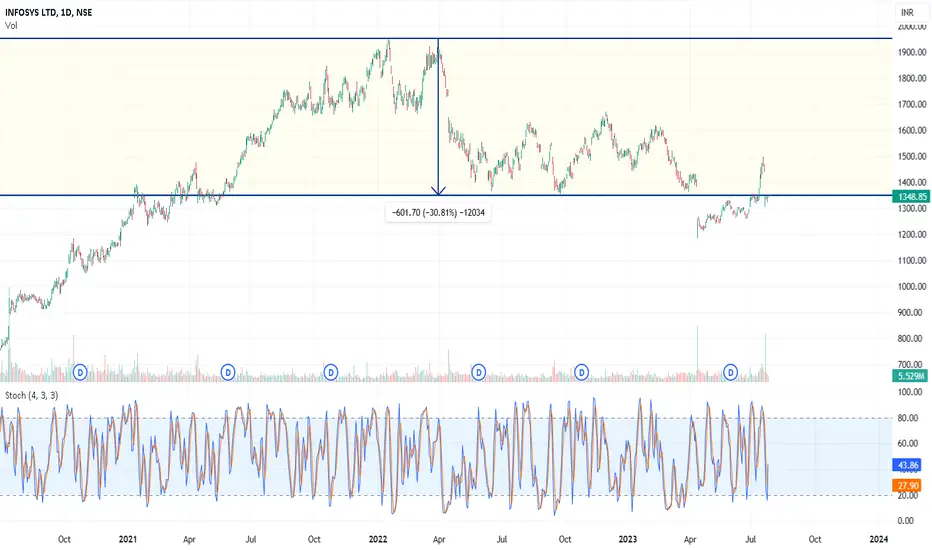Image resolution: width=932 pixels, height=550 pixels.
Task: Click the 0.00 stochastic scale label
Action: tap(906, 521)
